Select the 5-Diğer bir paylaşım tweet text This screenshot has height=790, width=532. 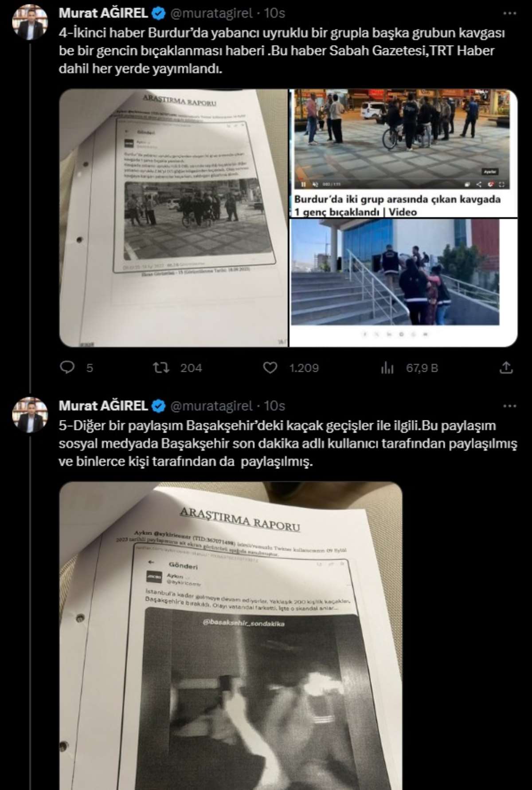288,443
